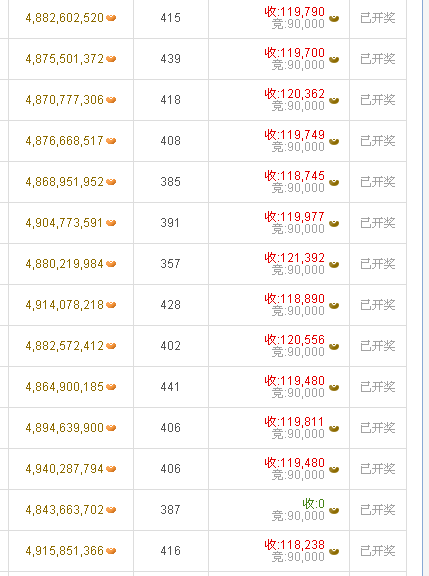Image resolution: width=429 pixels, height=576 pixels.
Task: Open 已开奖 status in the row with 385
Action: (378, 182)
